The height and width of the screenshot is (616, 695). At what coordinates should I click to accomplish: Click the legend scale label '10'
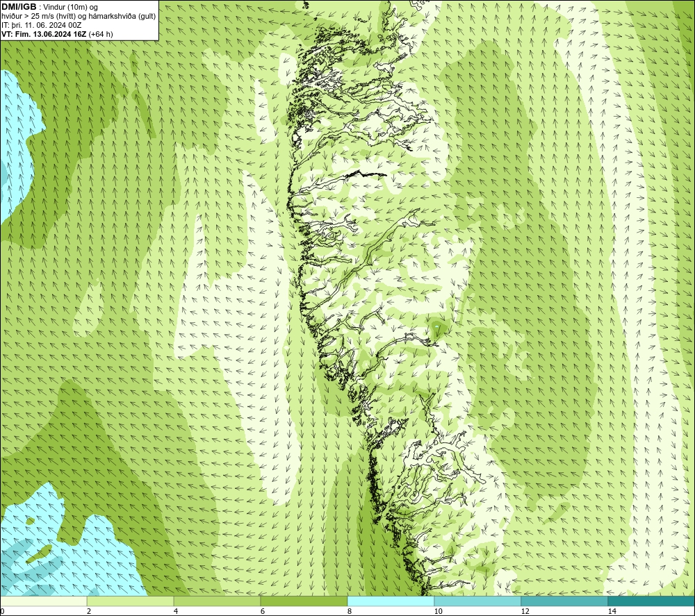coord(438,611)
